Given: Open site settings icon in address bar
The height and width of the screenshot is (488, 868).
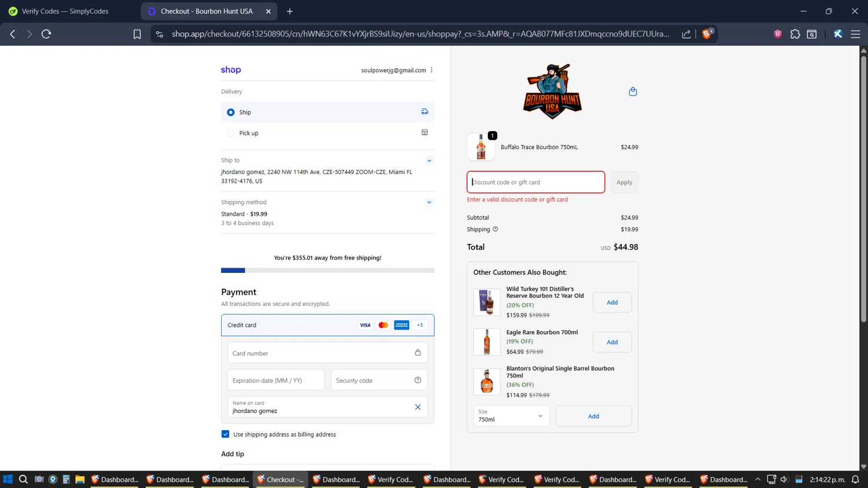Looking at the screenshot, I should [x=160, y=34].
